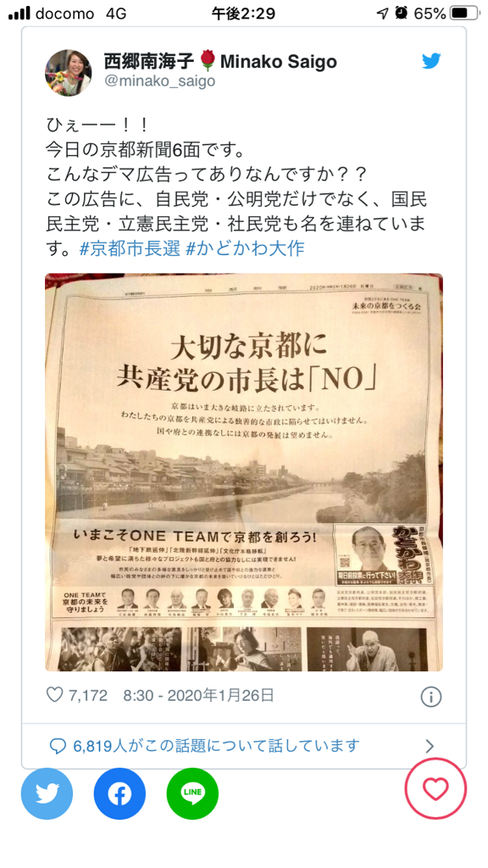Open the #かどかわ大作 hashtag link

tap(245, 248)
